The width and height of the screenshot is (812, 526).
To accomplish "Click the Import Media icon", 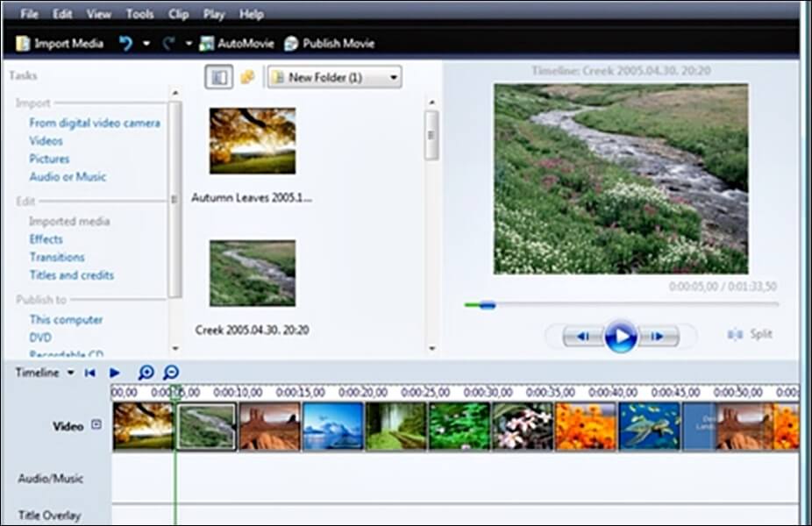I will click(22, 44).
